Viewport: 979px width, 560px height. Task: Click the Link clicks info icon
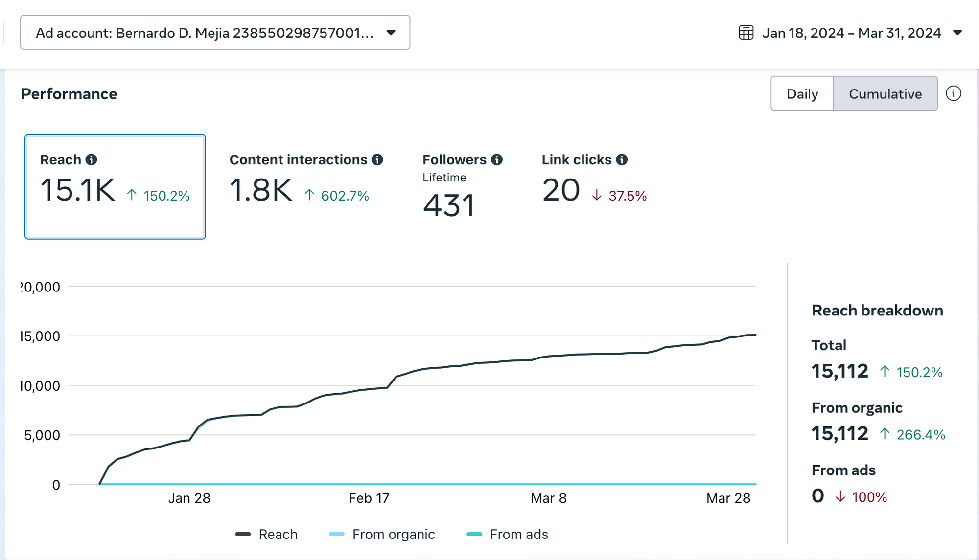pyautogui.click(x=622, y=159)
